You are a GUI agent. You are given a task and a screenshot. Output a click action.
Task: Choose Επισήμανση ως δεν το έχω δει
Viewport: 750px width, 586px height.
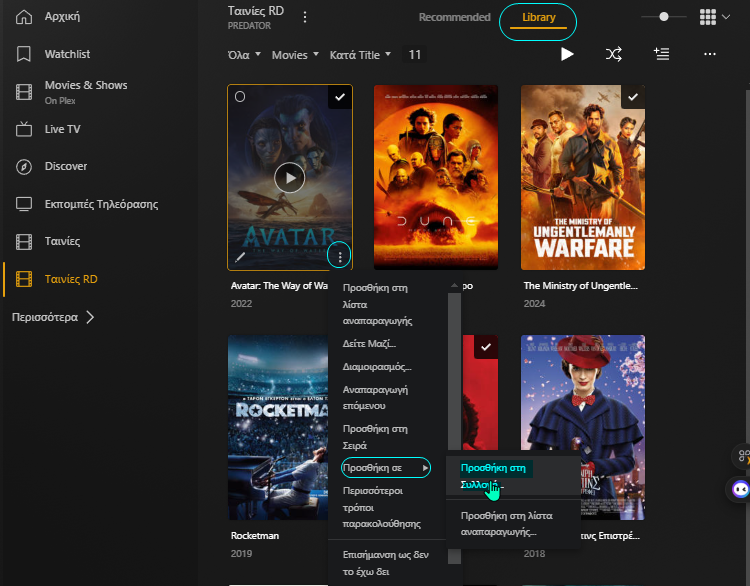[388, 563]
